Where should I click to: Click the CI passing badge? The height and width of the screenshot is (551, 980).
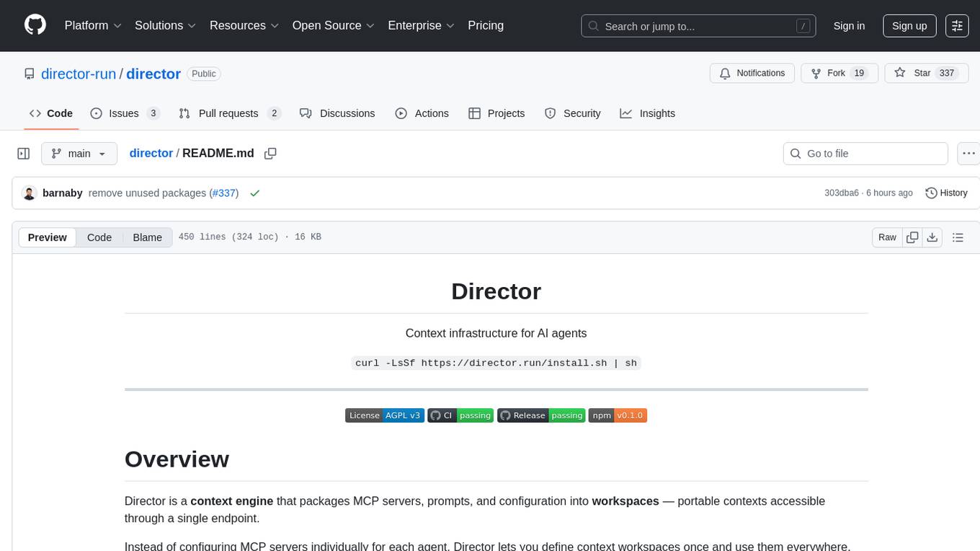click(x=460, y=415)
